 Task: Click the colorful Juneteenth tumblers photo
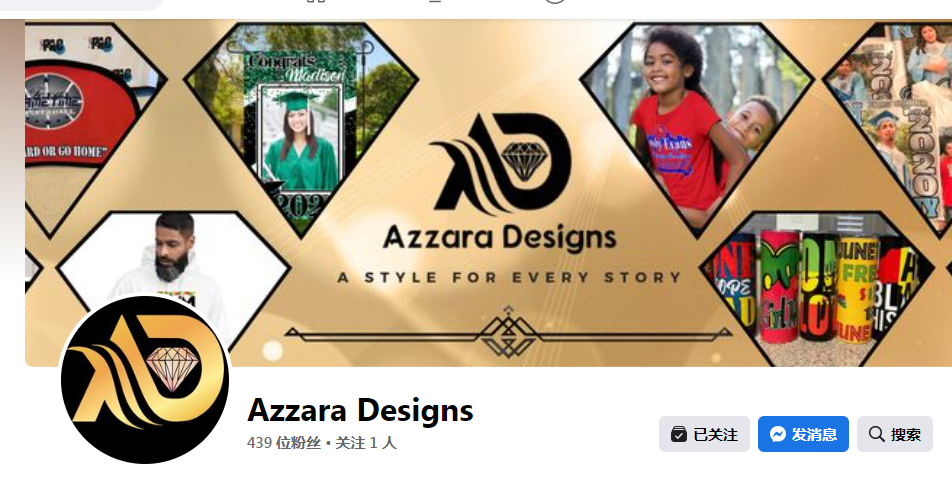[x=817, y=289]
